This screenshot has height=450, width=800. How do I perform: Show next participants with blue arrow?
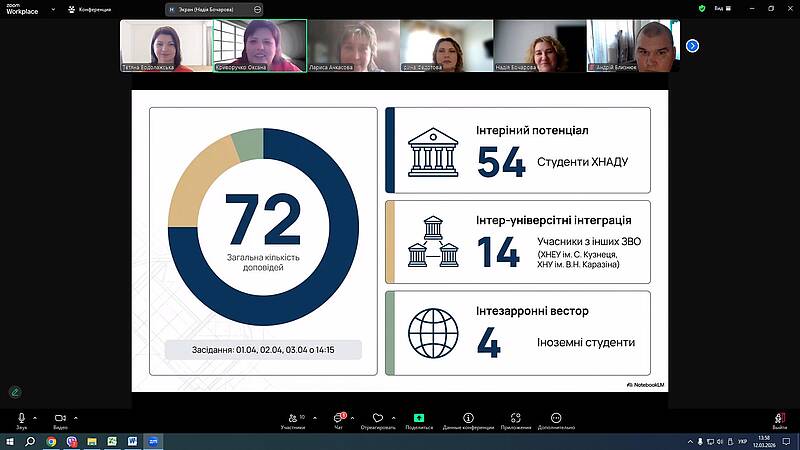click(691, 46)
